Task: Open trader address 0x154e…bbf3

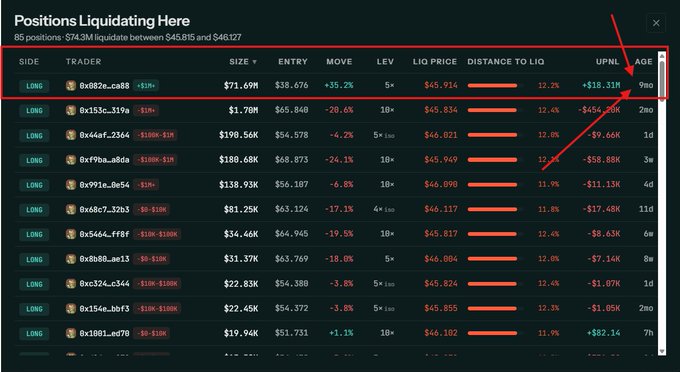Action: pos(105,309)
